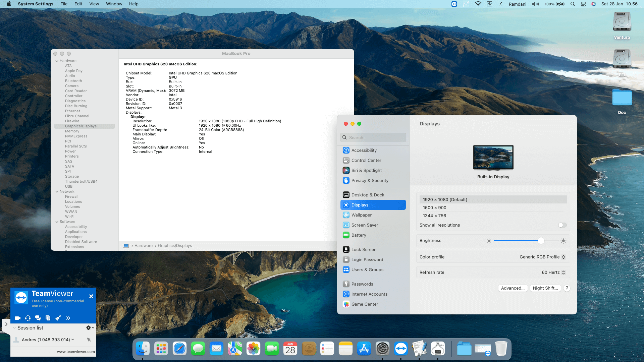Click the Displays icon in Settings sidebar
Image resolution: width=644 pixels, height=362 pixels.
point(346,205)
